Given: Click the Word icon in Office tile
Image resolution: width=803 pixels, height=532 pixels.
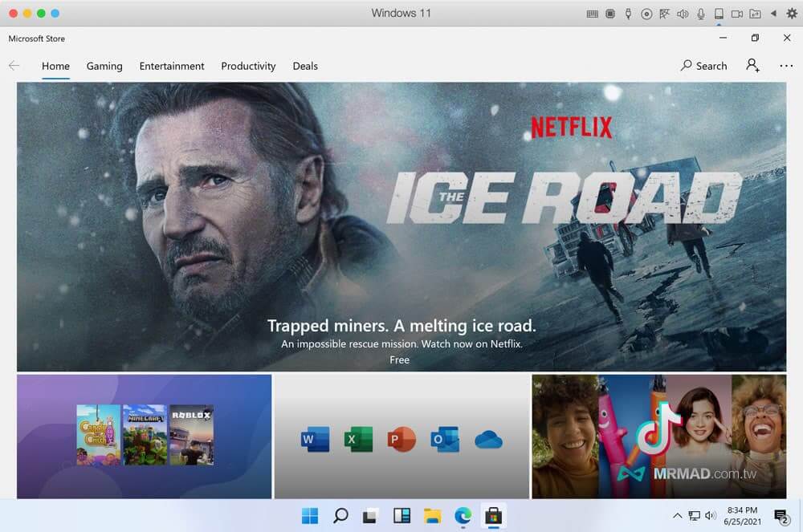Looking at the screenshot, I should (x=315, y=439).
